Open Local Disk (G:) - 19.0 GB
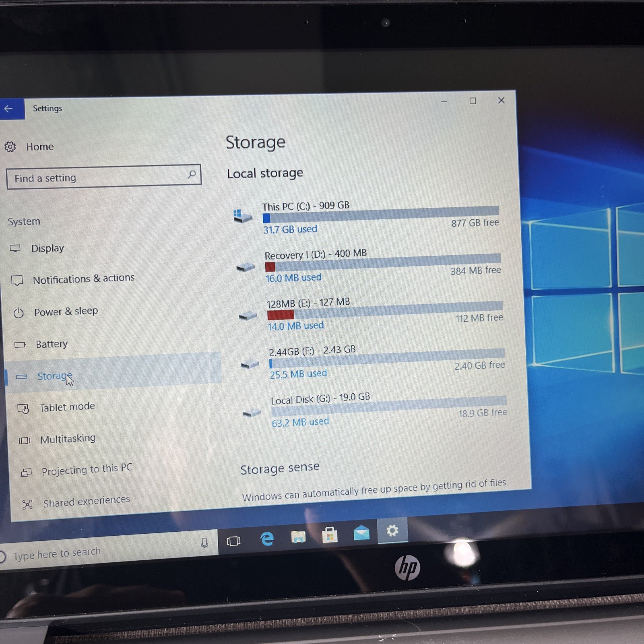The height and width of the screenshot is (644, 644). (x=320, y=398)
